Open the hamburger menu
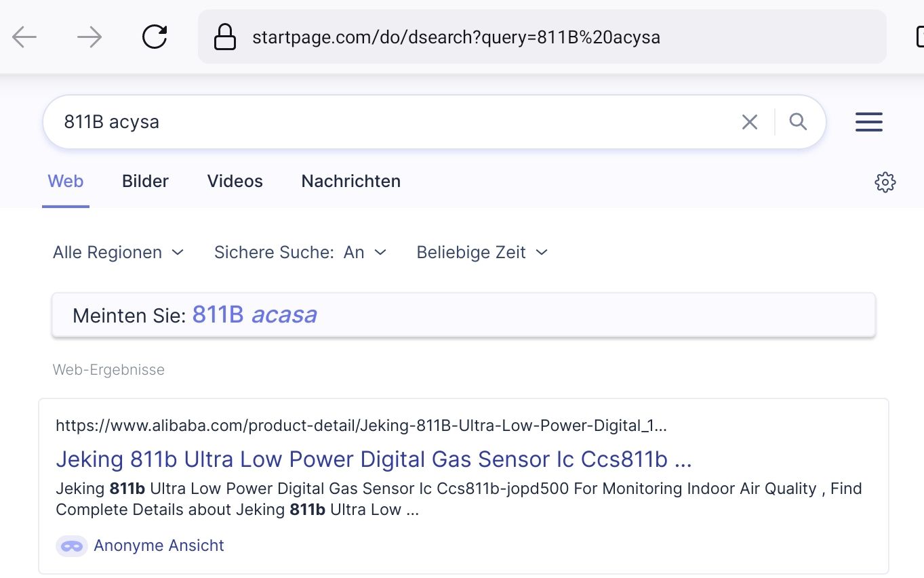Screen dimensions: 924x578 coord(869,122)
